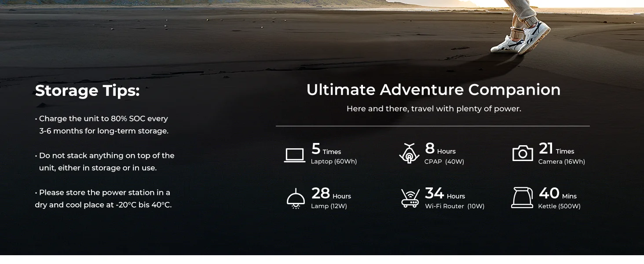Click the Kettle (500W) label
This screenshot has width=644, height=264.
point(559,206)
